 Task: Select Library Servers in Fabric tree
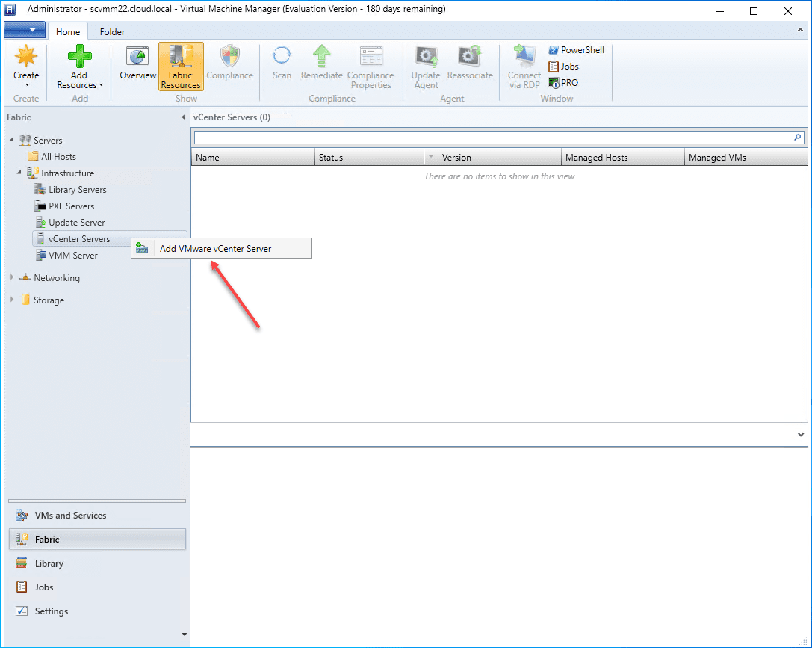coord(70,190)
